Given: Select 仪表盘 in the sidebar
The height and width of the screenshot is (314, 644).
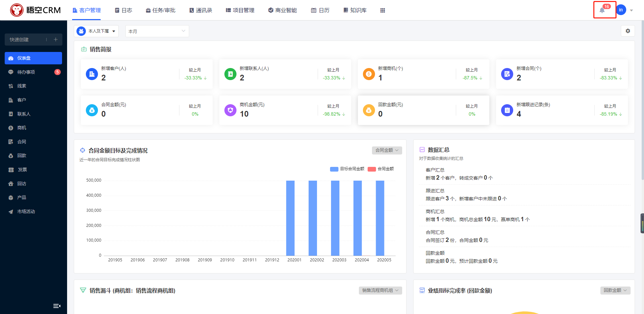Looking at the screenshot, I should [33, 58].
